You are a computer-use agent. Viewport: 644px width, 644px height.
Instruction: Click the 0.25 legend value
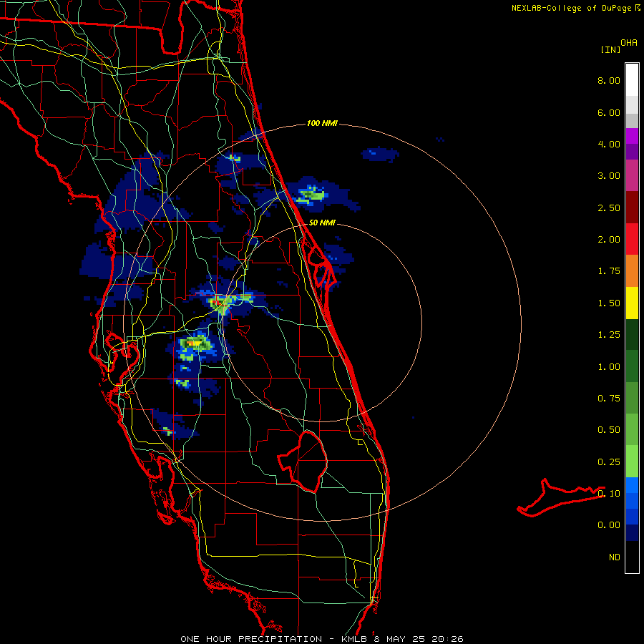(x=609, y=462)
